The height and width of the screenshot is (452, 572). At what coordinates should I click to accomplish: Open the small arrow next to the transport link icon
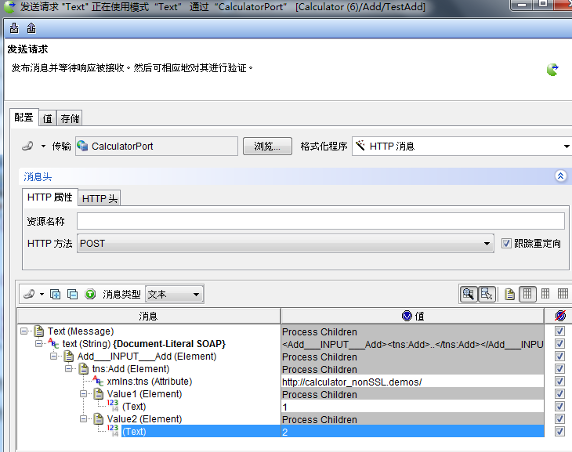click(x=43, y=146)
